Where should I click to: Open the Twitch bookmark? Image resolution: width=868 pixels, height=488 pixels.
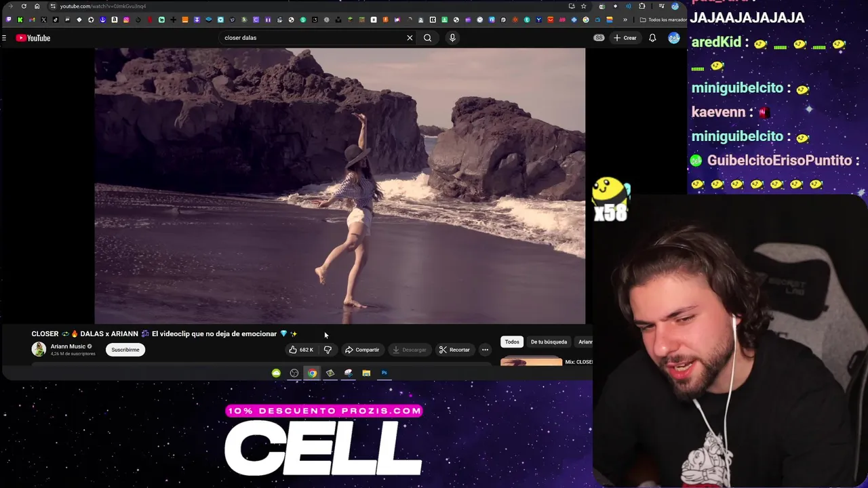(8, 20)
